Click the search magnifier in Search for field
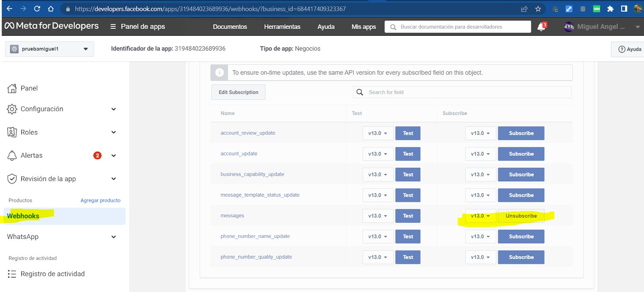The height and width of the screenshot is (292, 644). [x=360, y=92]
